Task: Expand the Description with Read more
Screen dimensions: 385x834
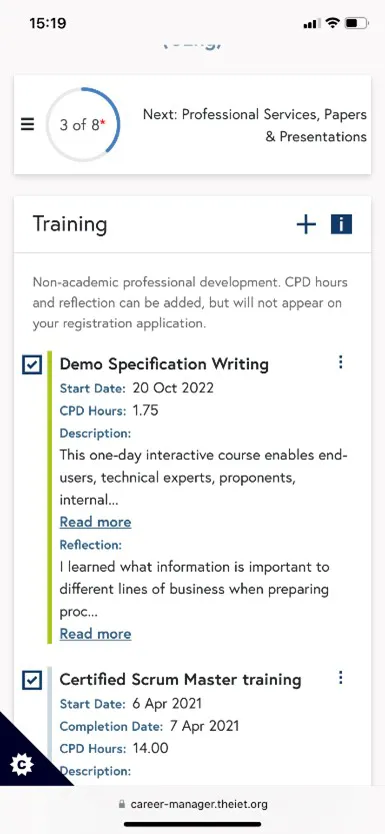Action: [x=95, y=522]
